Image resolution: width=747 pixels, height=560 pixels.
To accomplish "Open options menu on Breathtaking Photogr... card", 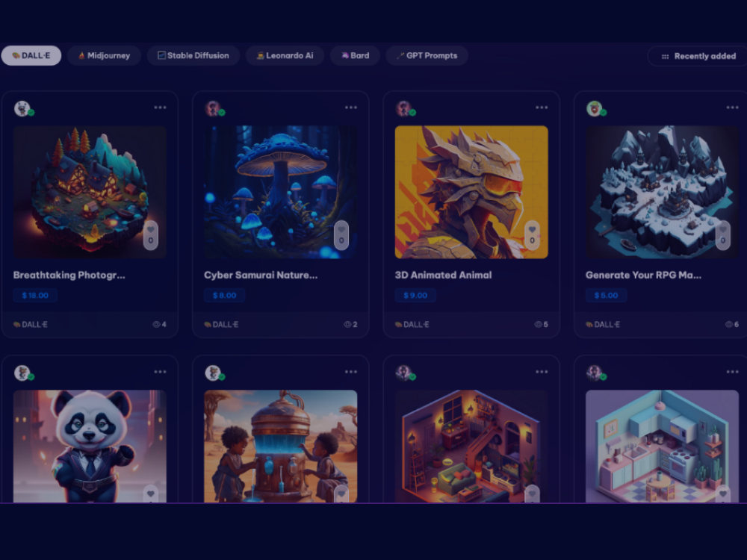I will [x=160, y=108].
